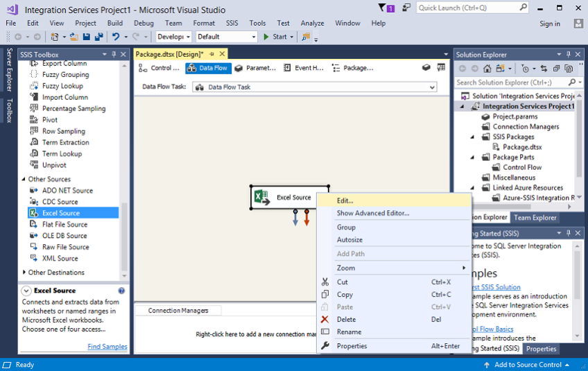Pin the SSIS Toolbox panel
The width and height of the screenshot is (588, 371).
tap(114, 54)
